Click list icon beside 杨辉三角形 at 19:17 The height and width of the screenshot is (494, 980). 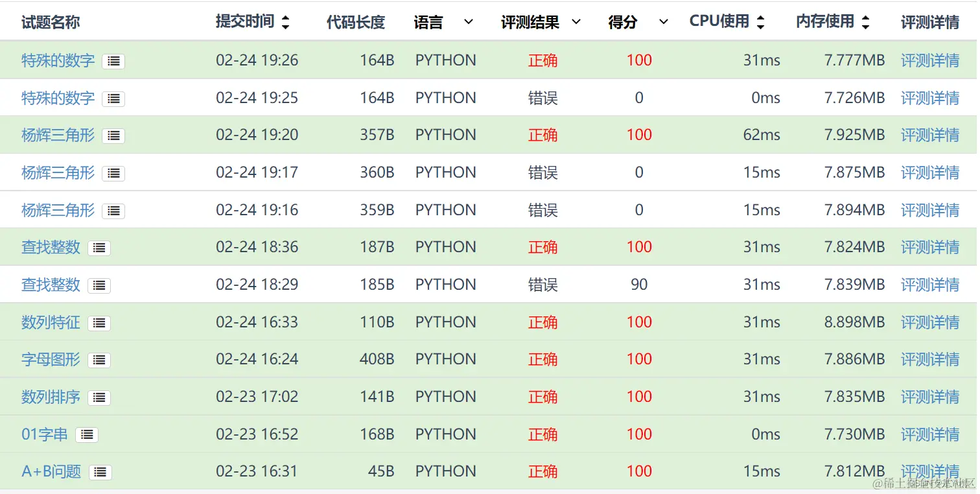(x=113, y=173)
